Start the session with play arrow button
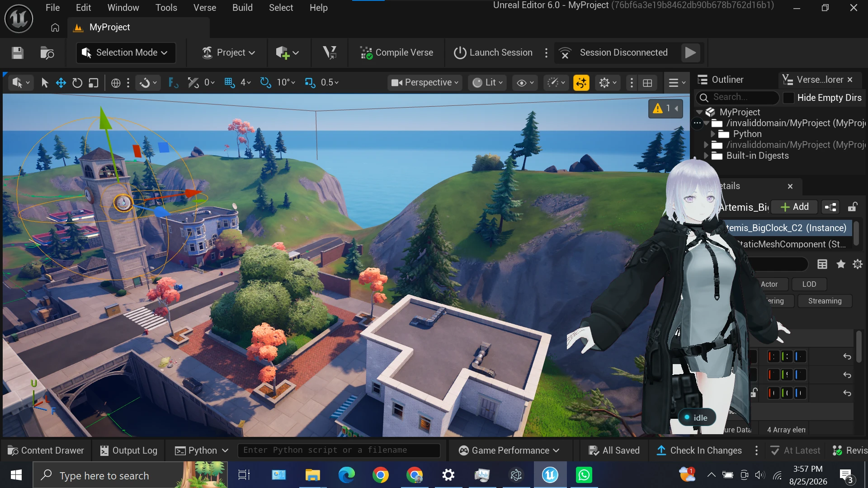The width and height of the screenshot is (868, 488). click(690, 53)
